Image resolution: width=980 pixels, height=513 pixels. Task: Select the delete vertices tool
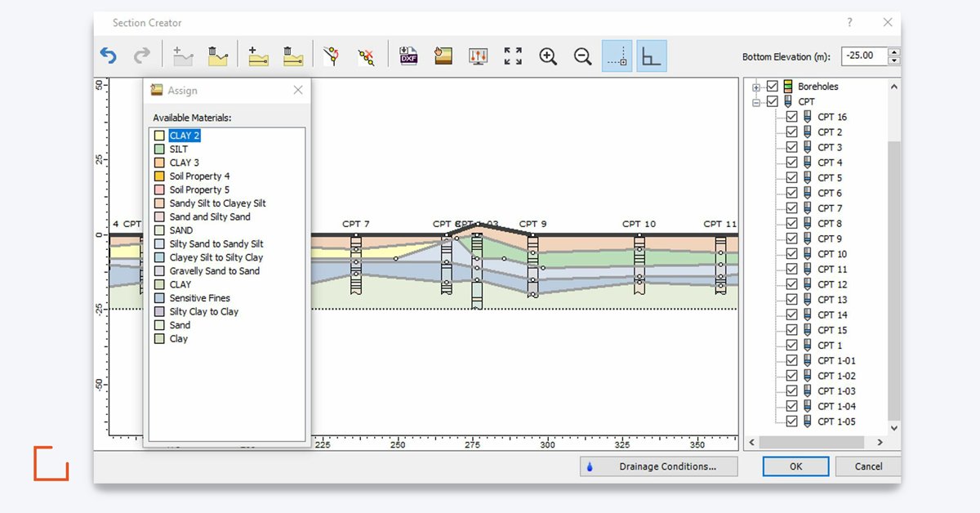[x=367, y=56]
